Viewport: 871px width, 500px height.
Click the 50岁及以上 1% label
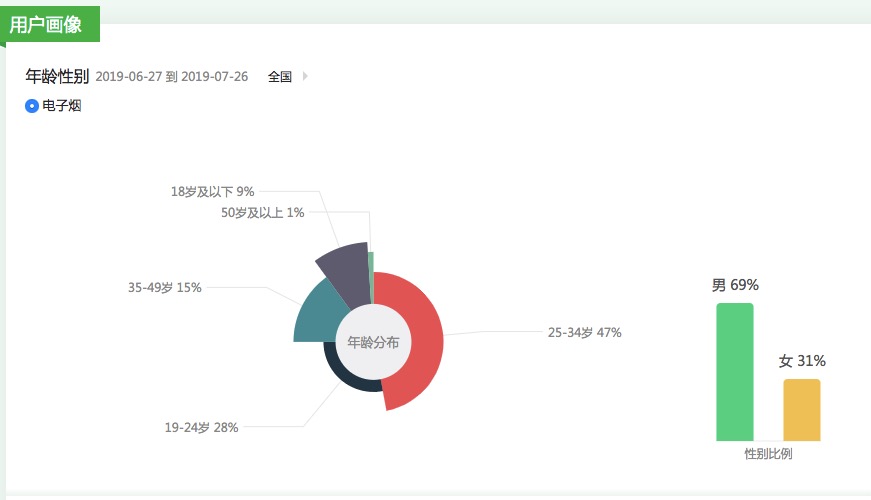click(263, 212)
